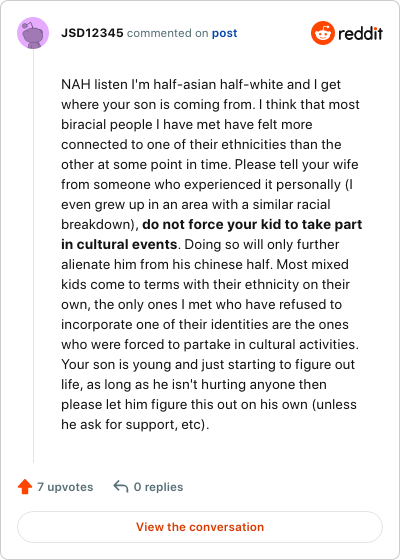400x560 pixels.
Task: Click the line starting 'biracial people I have met'
Action: pos(187,125)
